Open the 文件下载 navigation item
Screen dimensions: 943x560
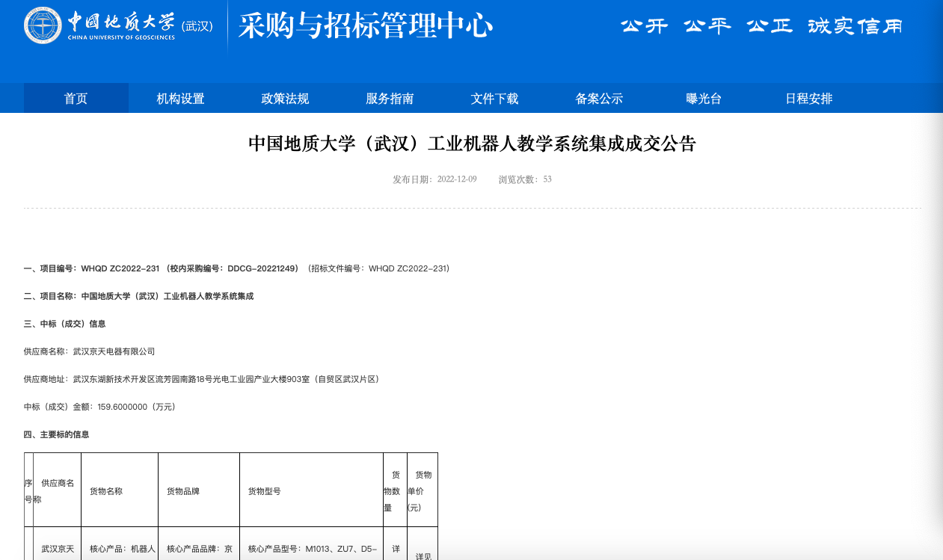tap(494, 99)
